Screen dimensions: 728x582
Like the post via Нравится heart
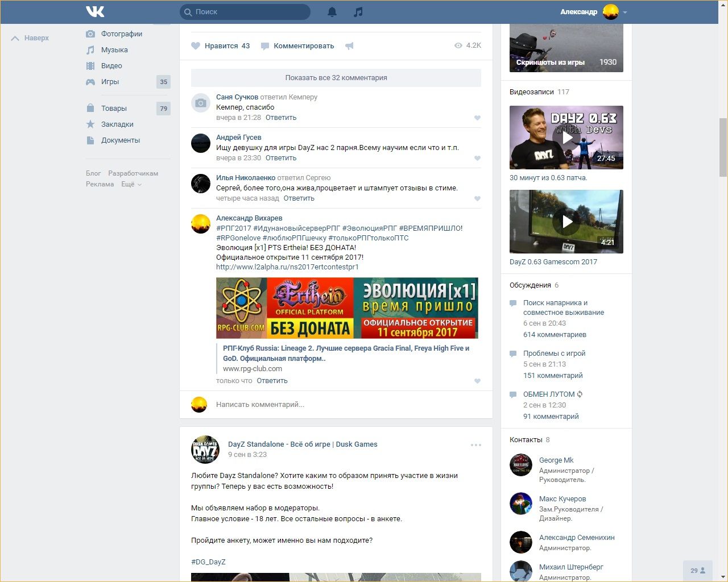pos(221,46)
